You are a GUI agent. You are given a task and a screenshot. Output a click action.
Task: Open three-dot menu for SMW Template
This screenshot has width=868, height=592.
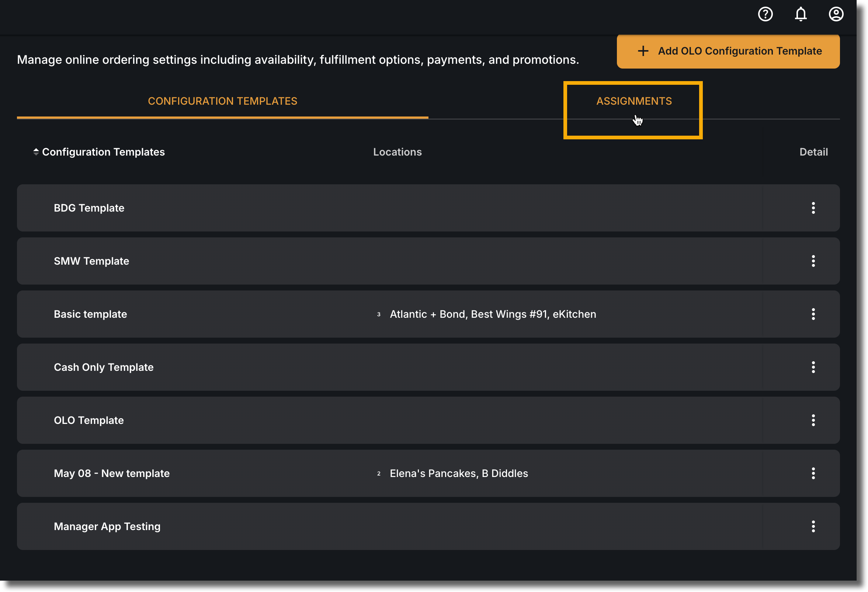(813, 261)
